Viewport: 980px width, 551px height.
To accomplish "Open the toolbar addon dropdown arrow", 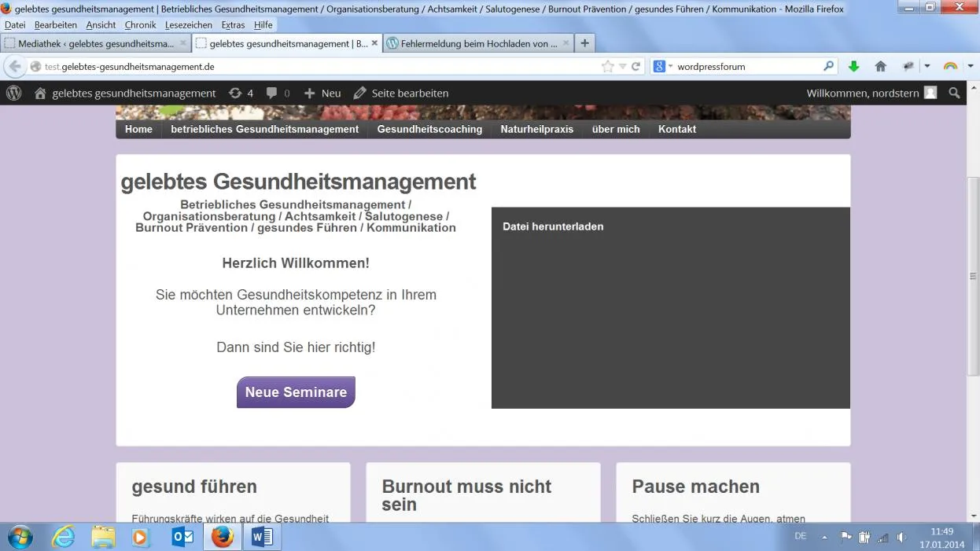I will click(927, 67).
